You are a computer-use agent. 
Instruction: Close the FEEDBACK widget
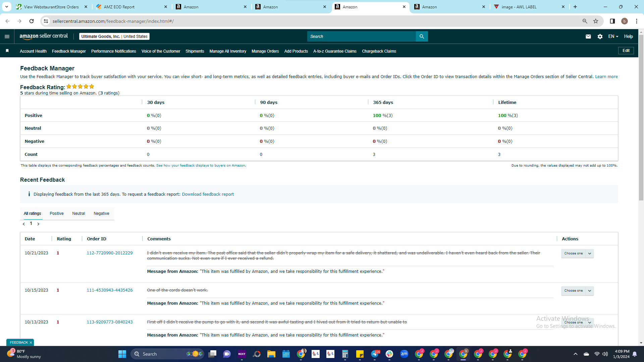point(31,343)
